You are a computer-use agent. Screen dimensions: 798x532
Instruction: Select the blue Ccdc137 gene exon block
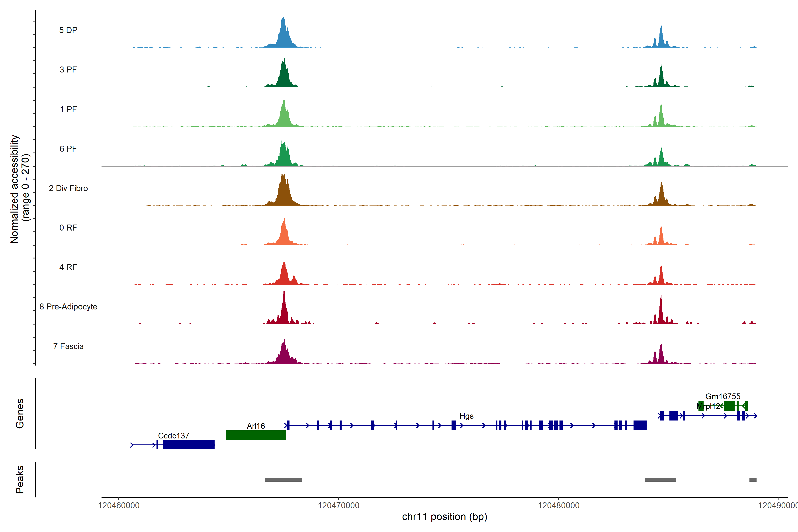(189, 444)
